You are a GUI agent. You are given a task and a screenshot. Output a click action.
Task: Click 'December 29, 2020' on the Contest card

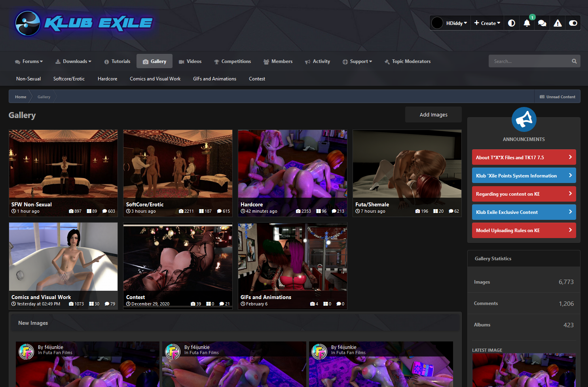(x=148, y=304)
